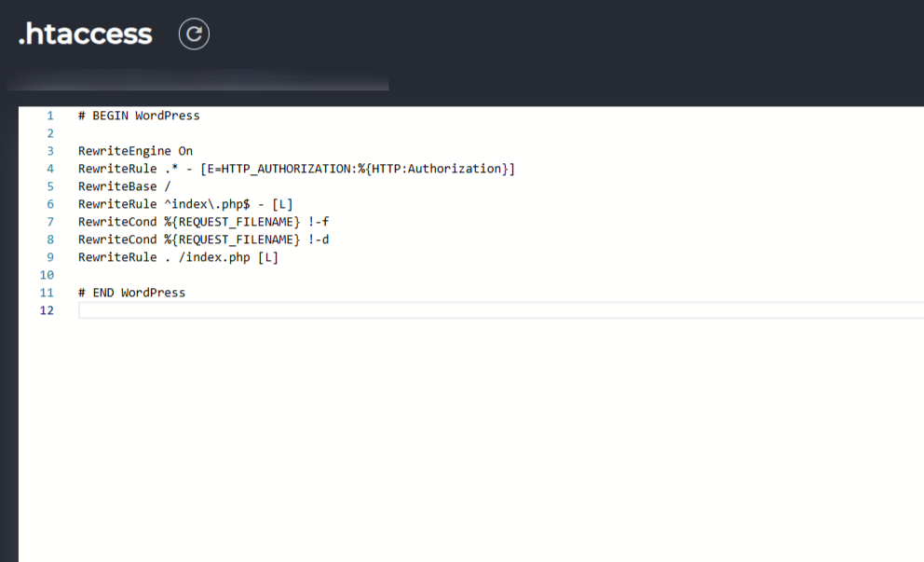
Task: Click into the empty line 12
Action: tap(501, 310)
